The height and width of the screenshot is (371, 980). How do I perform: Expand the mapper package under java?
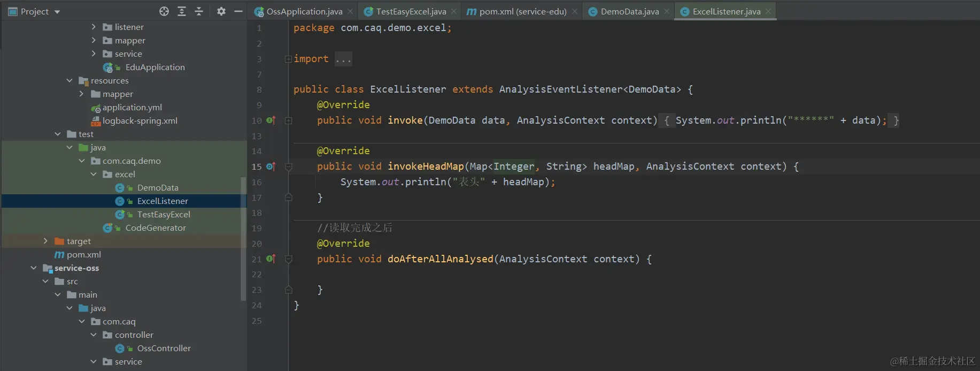[x=94, y=40]
